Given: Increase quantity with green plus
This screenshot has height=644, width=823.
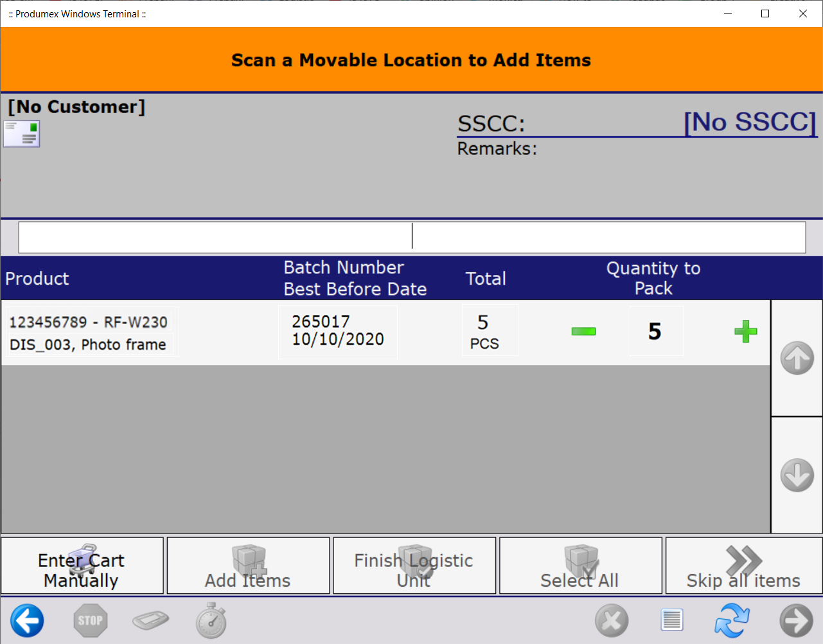Looking at the screenshot, I should (745, 332).
